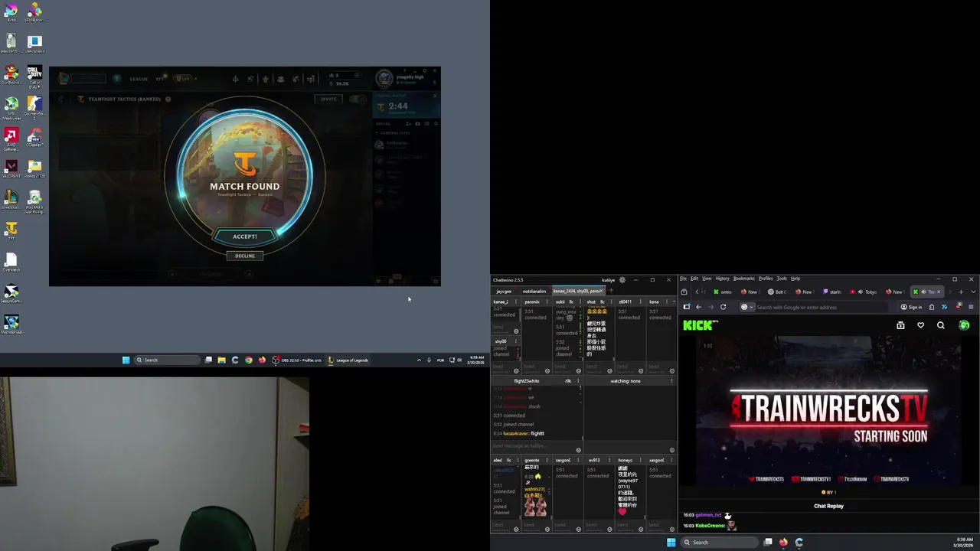Image resolution: width=980 pixels, height=551 pixels.
Task: Accept the found match in League client
Action: tap(245, 236)
